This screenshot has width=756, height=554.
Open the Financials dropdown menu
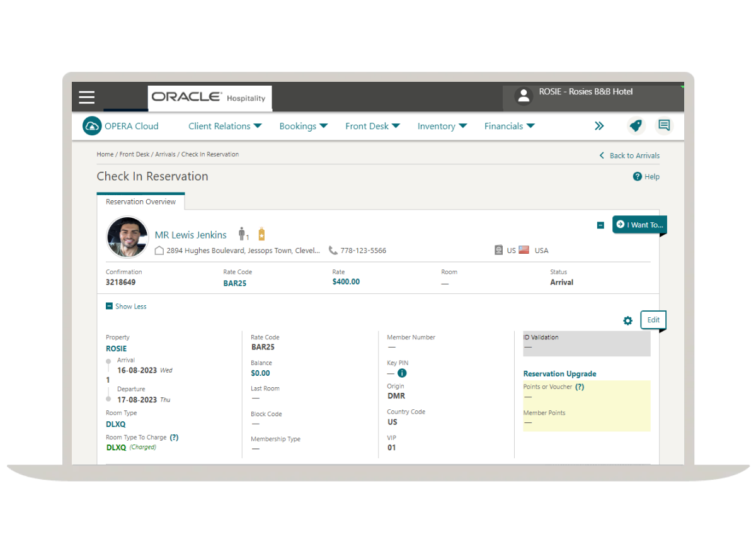point(509,126)
